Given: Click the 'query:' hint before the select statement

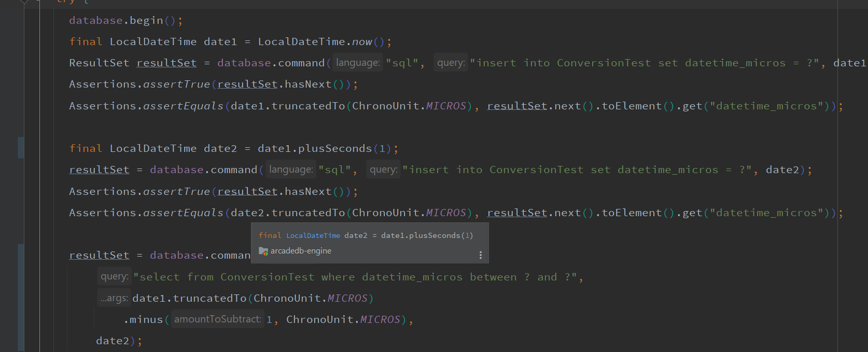Looking at the screenshot, I should click(115, 276).
